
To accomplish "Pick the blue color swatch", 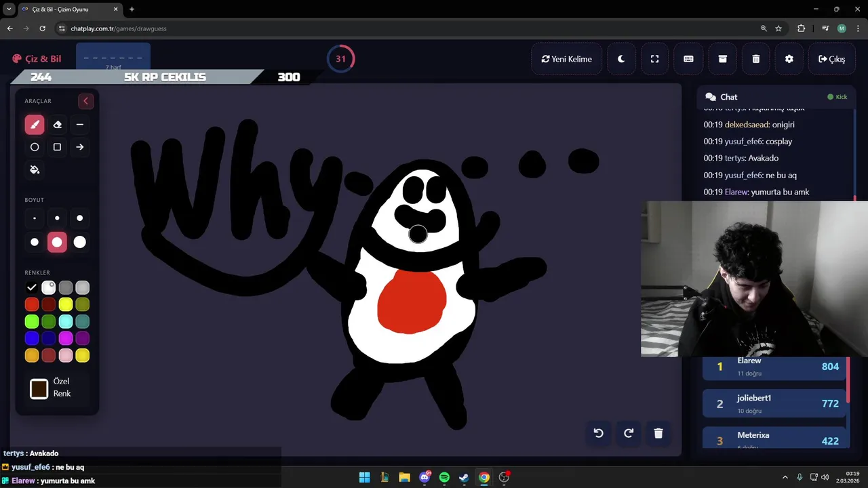I will (x=32, y=338).
